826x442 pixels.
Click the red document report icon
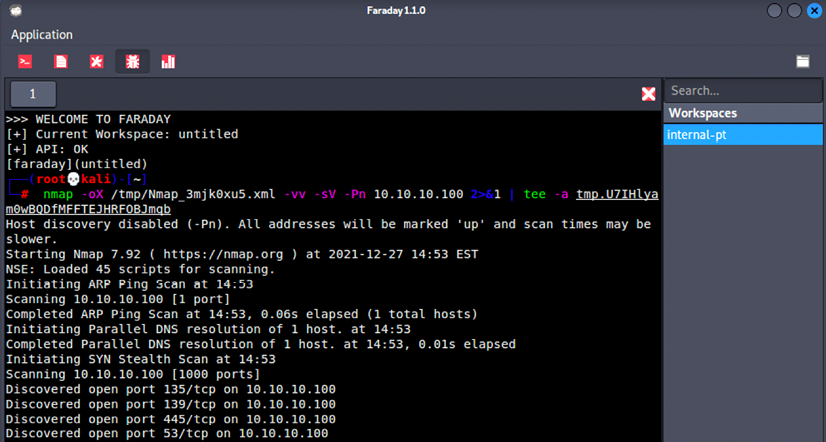click(x=61, y=62)
